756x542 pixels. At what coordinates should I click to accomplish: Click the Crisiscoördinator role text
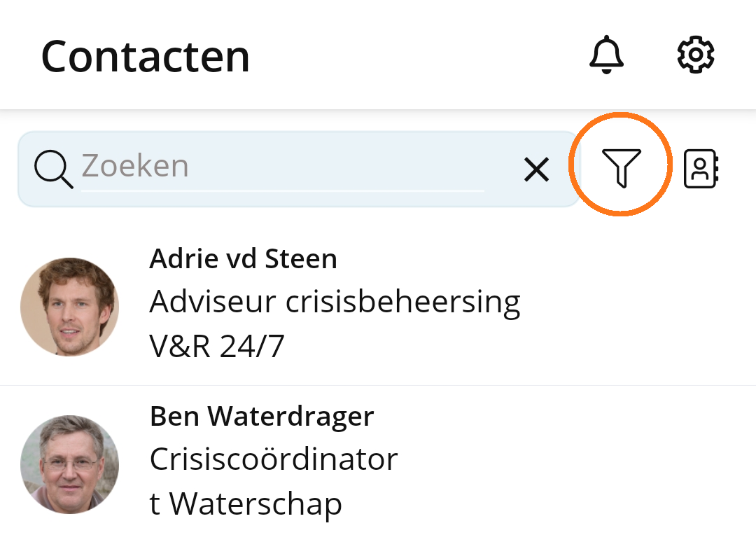(x=274, y=459)
